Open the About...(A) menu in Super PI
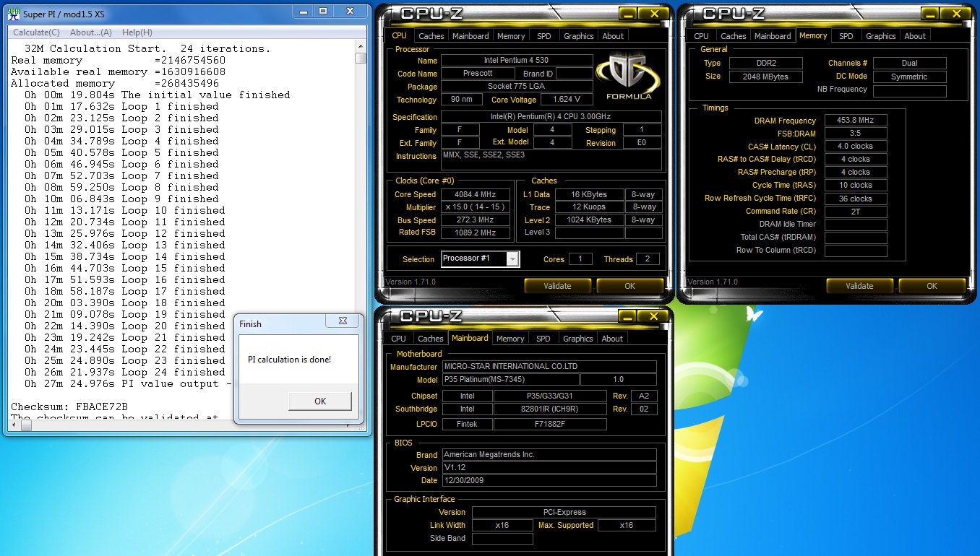This screenshot has width=980, height=556. point(91,32)
